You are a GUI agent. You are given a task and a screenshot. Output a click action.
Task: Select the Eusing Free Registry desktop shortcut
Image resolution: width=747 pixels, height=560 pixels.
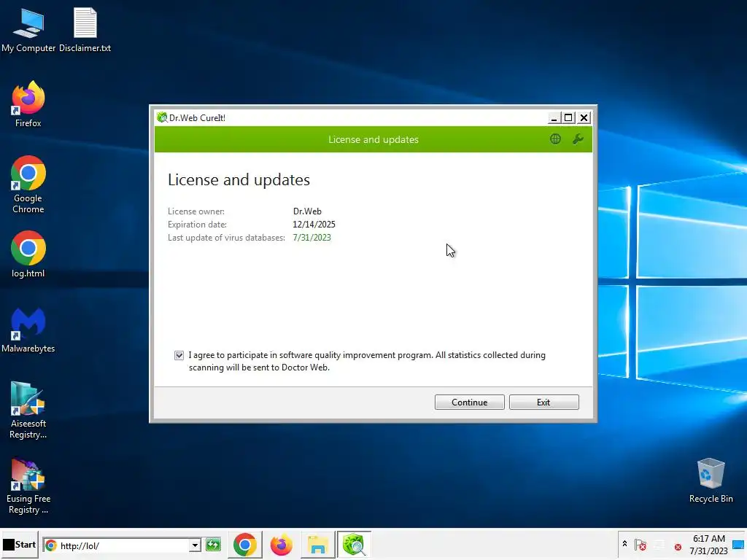point(28,486)
